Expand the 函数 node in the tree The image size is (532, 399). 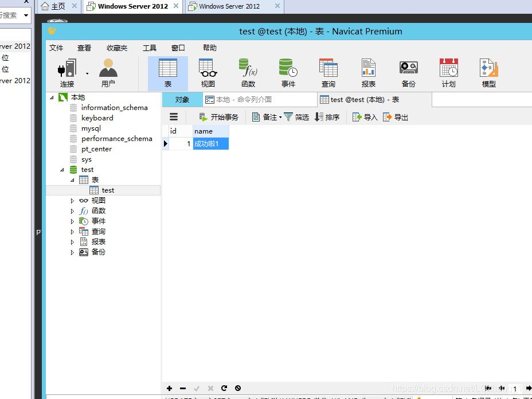pos(72,211)
